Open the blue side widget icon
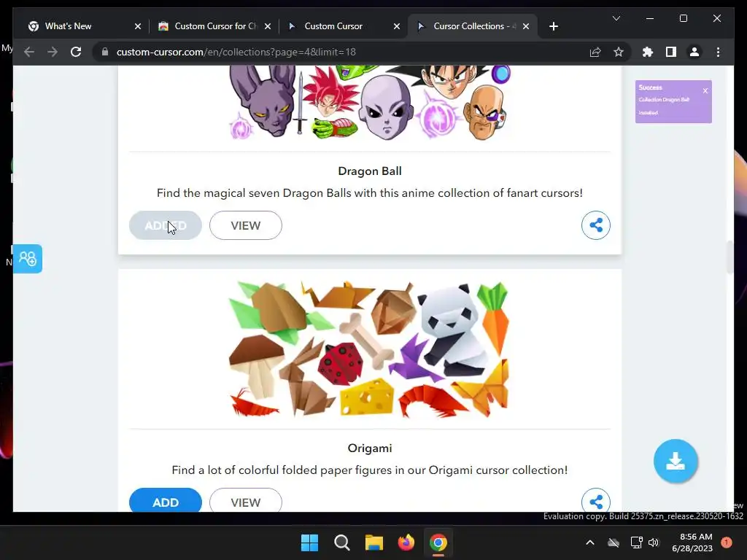The width and height of the screenshot is (747, 560). click(28, 259)
